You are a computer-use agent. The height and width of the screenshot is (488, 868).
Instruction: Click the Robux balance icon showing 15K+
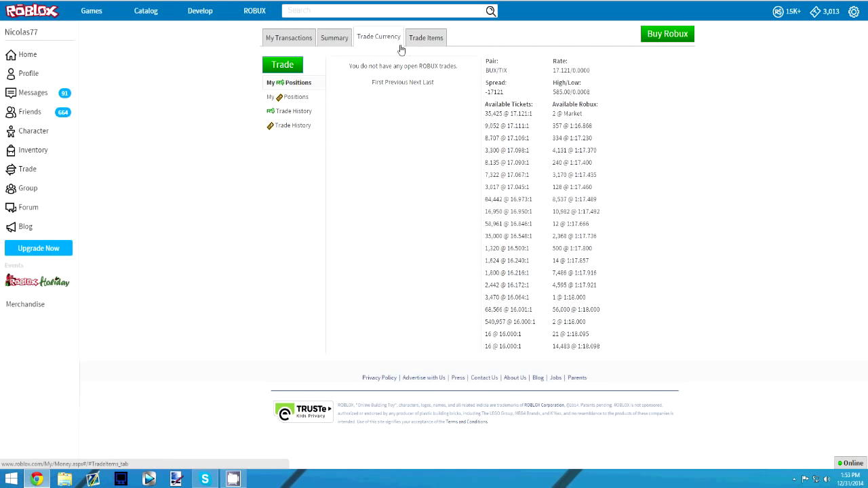(x=778, y=12)
